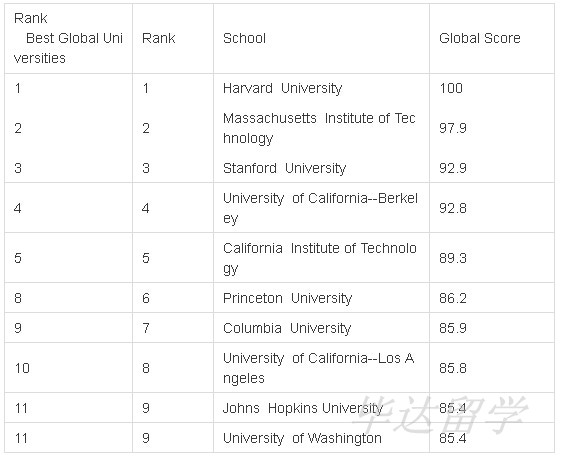Click the Princeton University row
Viewport: 564px width, 457px height.
[279, 298]
